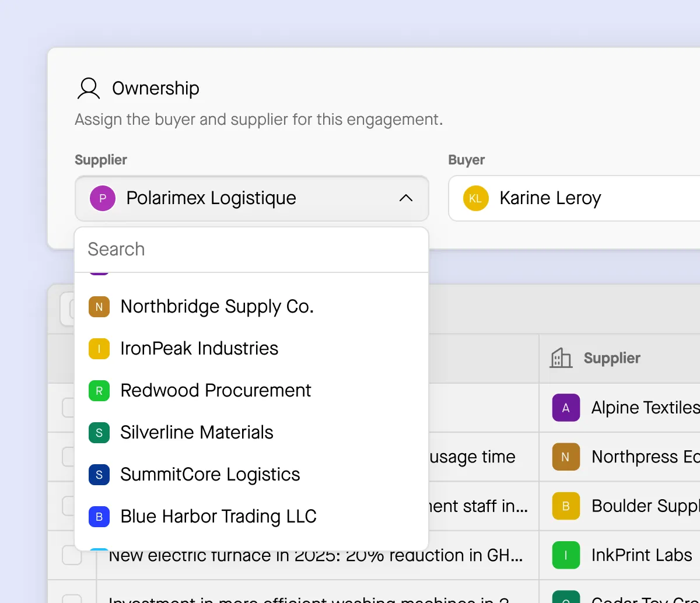Screen dimensions: 700x603
Task: Pick SummitCore Logistics from the dropdown list
Action: coord(210,475)
